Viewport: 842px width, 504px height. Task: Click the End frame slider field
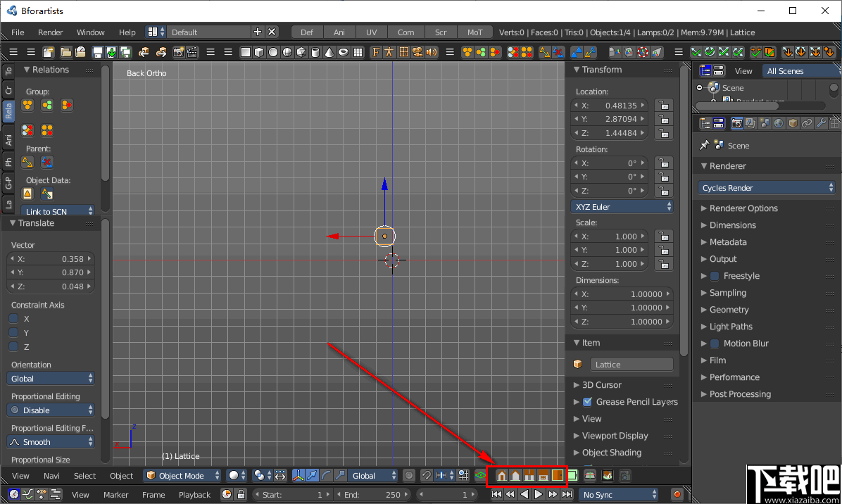pos(372,494)
